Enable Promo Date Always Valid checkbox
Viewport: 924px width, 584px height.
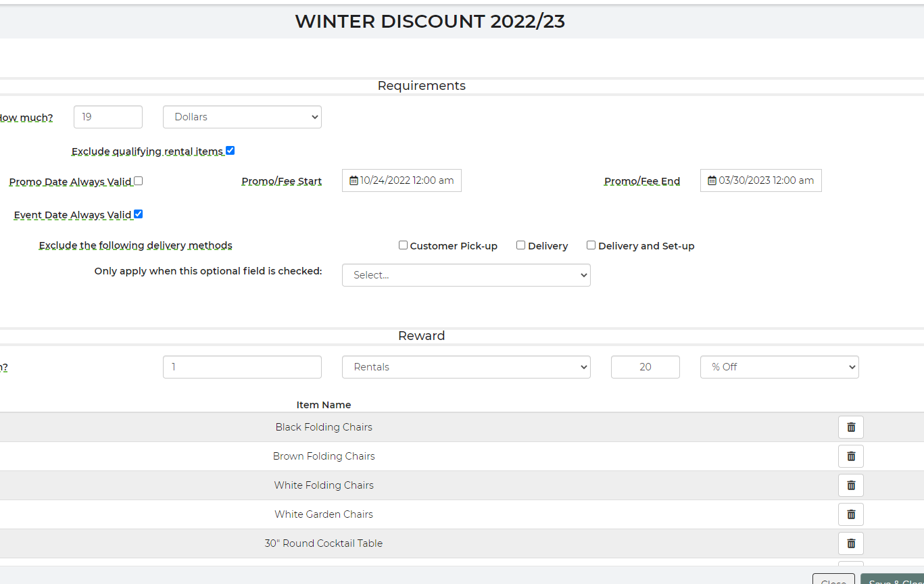[x=139, y=181]
